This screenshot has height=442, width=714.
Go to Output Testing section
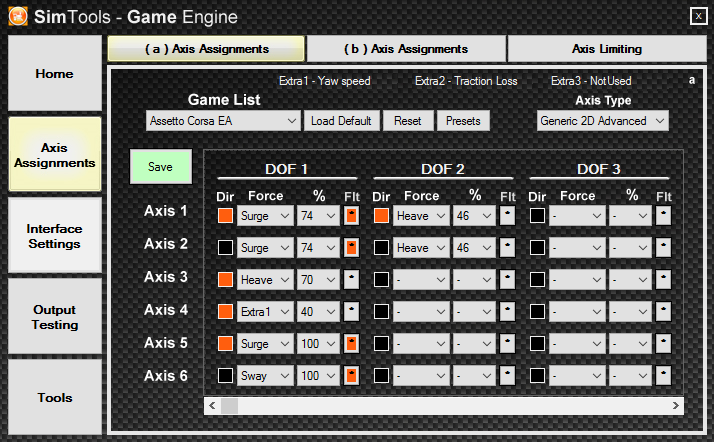[55, 316]
